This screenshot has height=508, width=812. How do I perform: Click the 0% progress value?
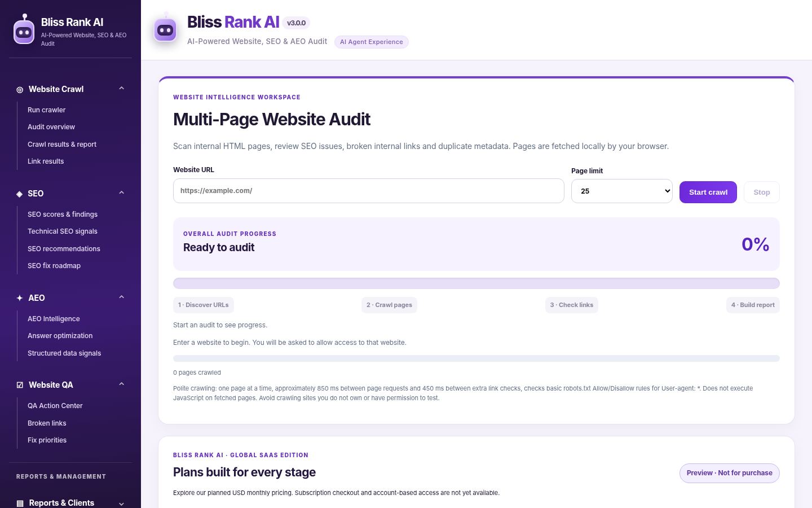tap(755, 244)
